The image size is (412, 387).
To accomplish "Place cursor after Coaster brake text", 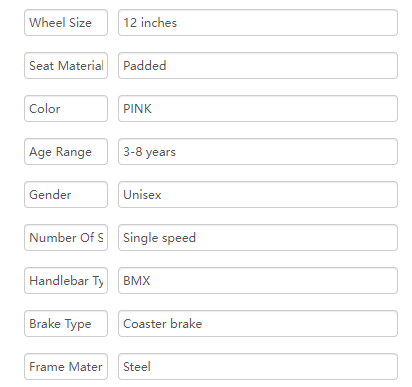I will point(203,324).
